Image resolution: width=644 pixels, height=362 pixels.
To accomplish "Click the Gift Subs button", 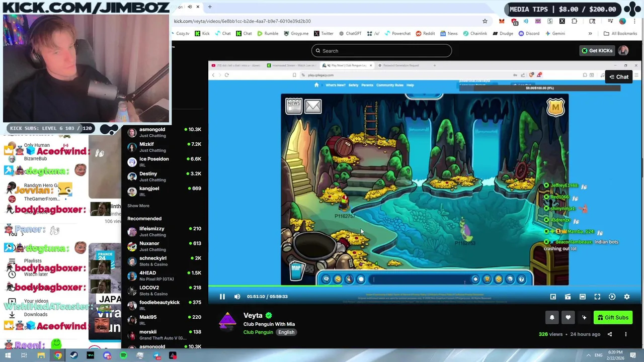I will tap(612, 318).
